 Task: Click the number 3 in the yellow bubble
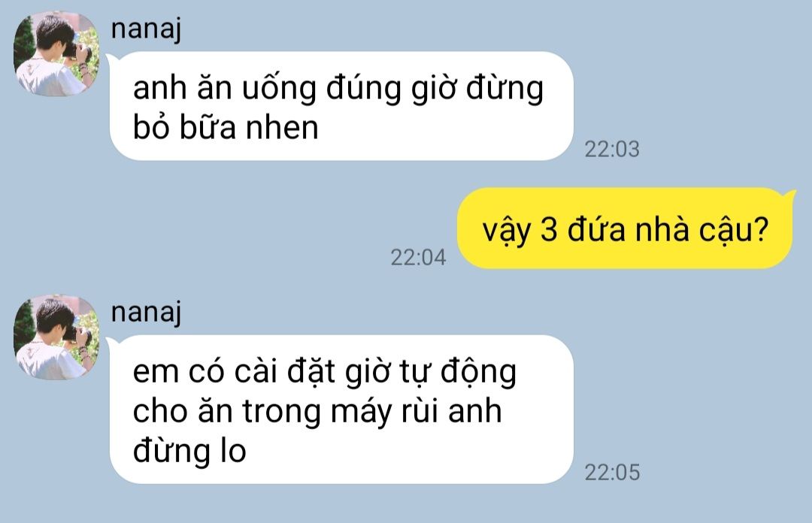[548, 229]
